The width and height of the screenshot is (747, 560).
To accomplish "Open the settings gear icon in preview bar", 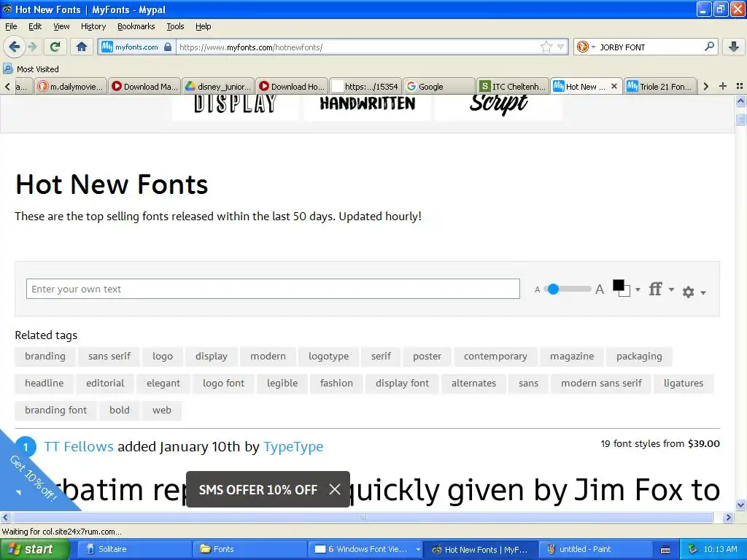I will click(688, 292).
